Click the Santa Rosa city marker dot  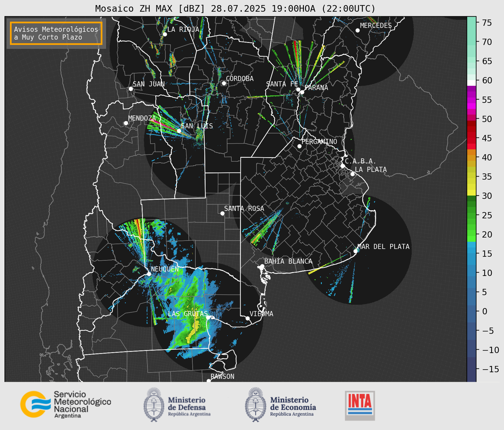[222, 213]
